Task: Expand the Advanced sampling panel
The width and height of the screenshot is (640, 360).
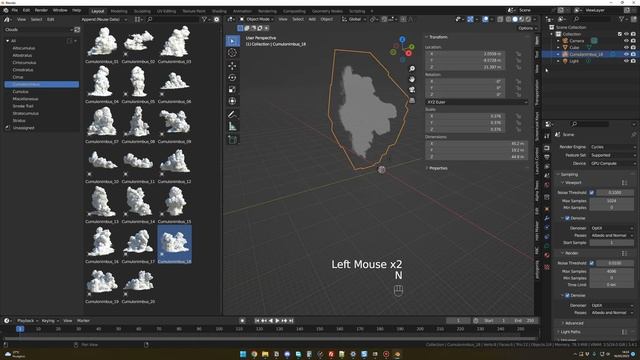Action: [x=574, y=323]
